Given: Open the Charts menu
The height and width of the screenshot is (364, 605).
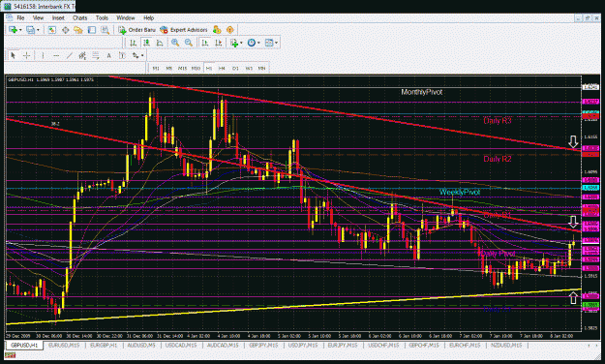Looking at the screenshot, I should coord(80,17).
